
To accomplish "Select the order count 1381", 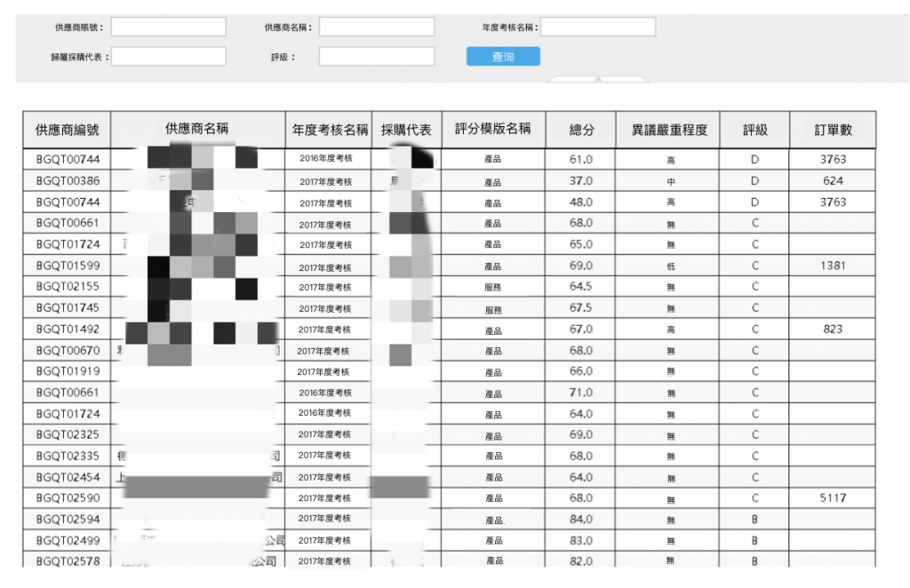I will pyautogui.click(x=833, y=266).
